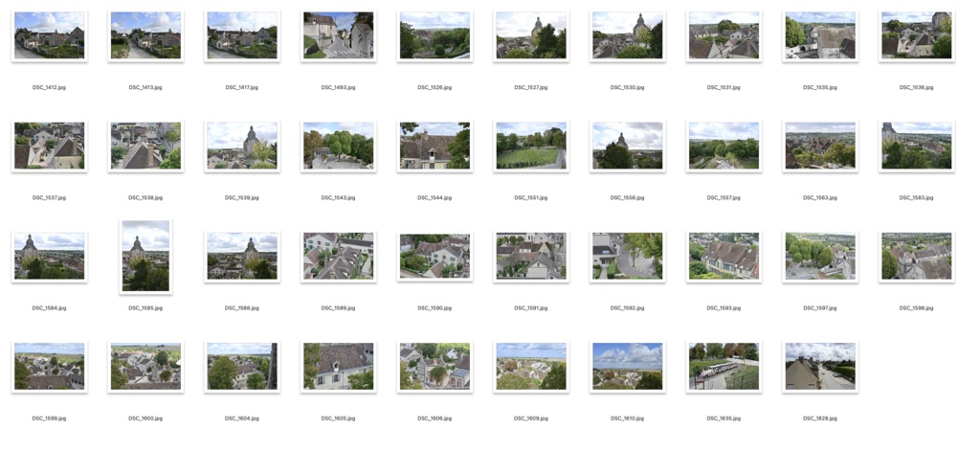Click the DSC_1537.jpg rooftop thumbnail

click(50, 146)
